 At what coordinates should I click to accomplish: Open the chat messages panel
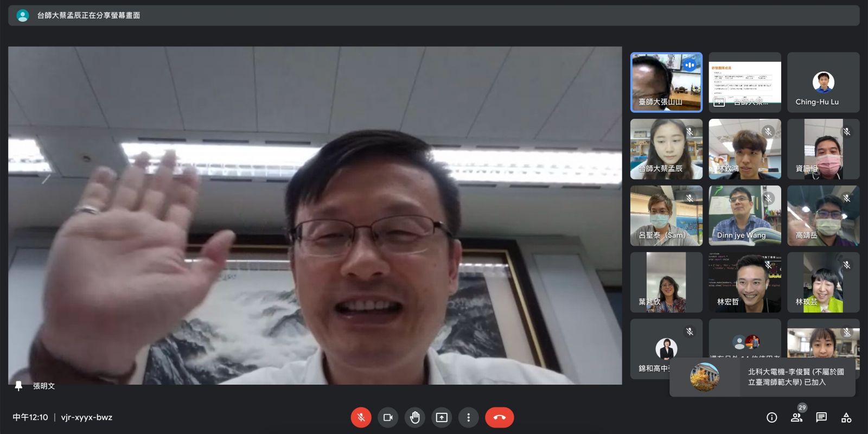(x=821, y=417)
